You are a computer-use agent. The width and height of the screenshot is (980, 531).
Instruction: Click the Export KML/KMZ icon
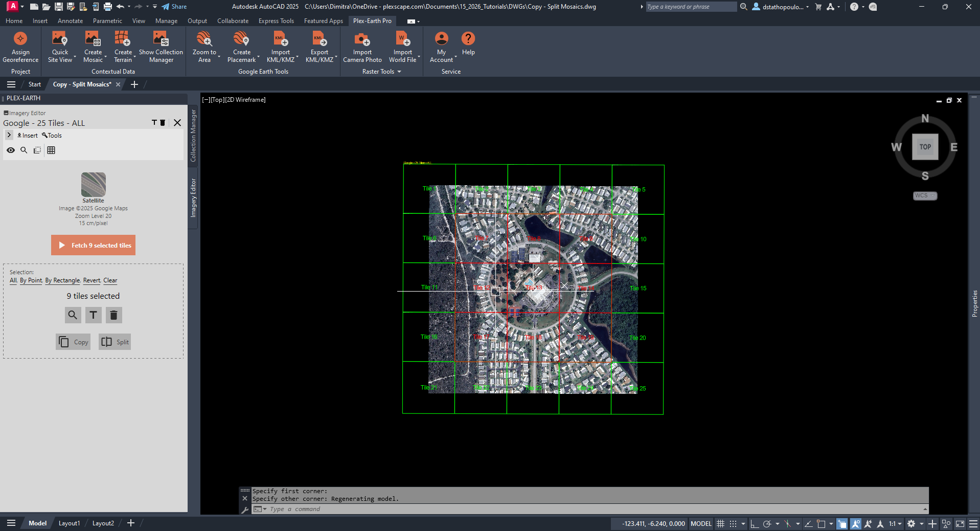(x=320, y=39)
